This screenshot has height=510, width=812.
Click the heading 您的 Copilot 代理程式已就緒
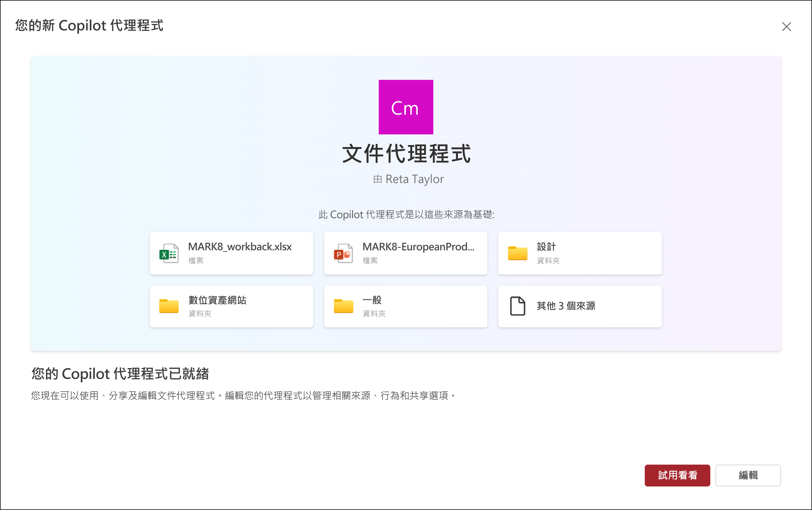(120, 374)
